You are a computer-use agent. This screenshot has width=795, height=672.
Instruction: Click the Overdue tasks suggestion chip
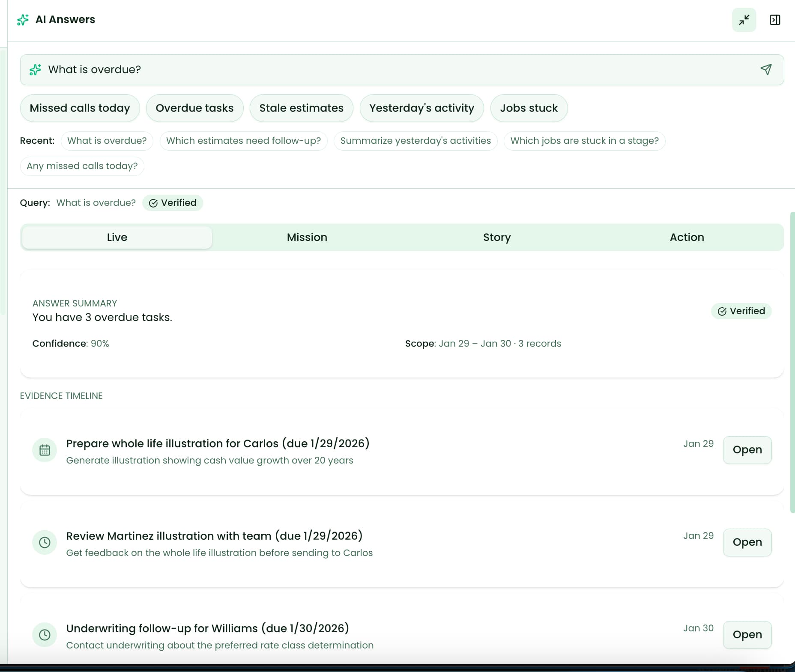coord(194,108)
